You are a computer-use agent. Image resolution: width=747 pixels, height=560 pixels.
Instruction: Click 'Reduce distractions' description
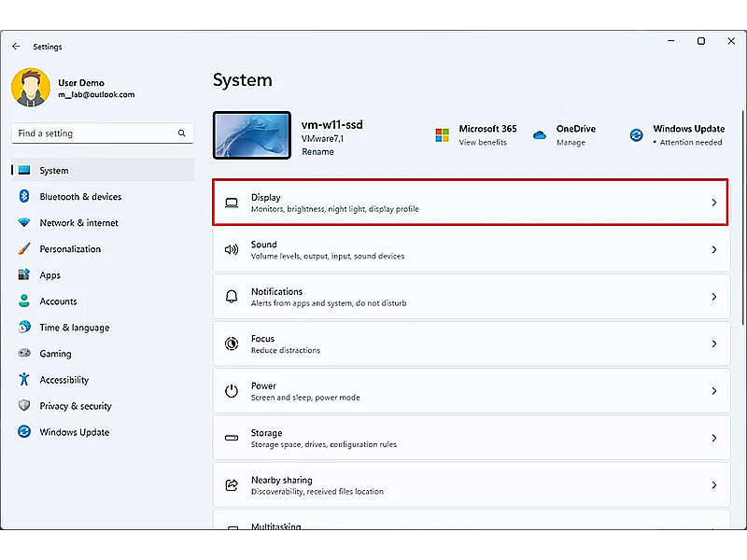point(286,351)
